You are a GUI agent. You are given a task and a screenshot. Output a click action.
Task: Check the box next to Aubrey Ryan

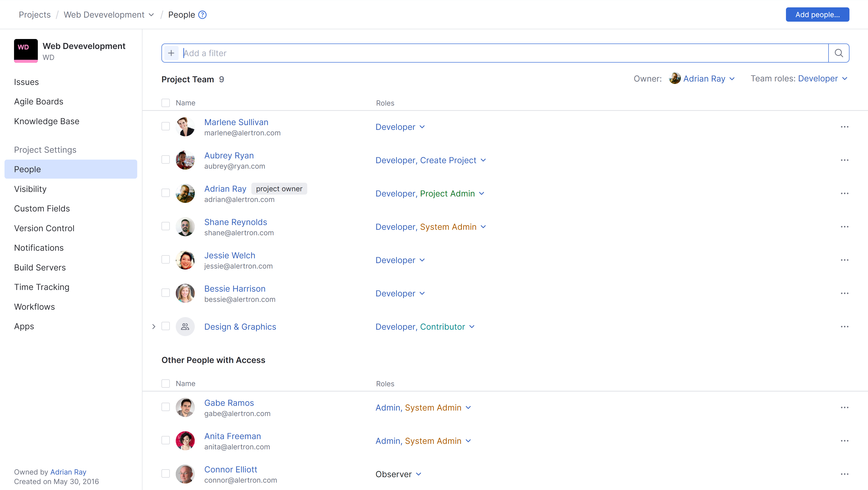[166, 160]
